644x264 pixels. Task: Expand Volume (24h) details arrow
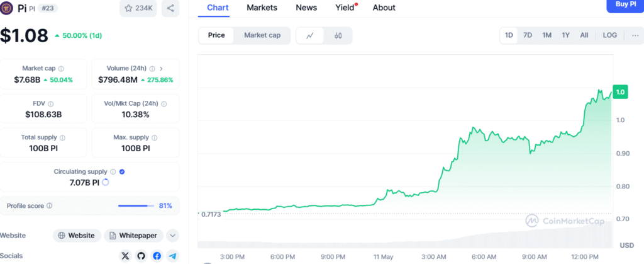tap(161, 69)
